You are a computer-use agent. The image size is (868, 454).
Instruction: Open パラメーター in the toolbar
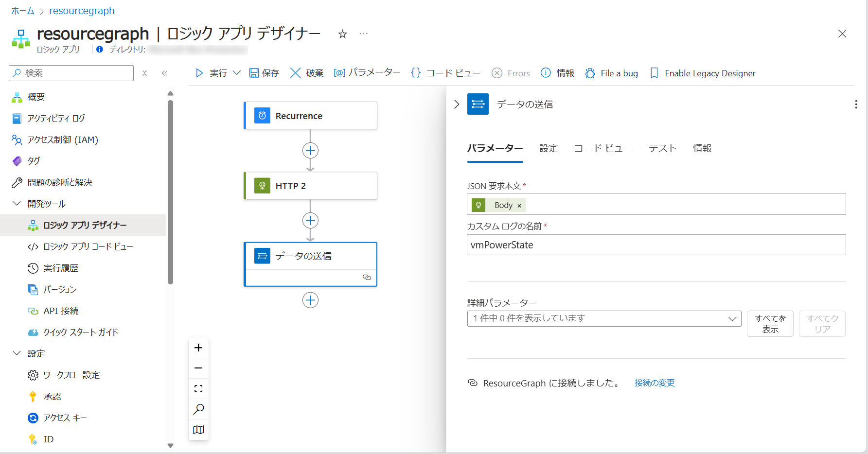[367, 72]
